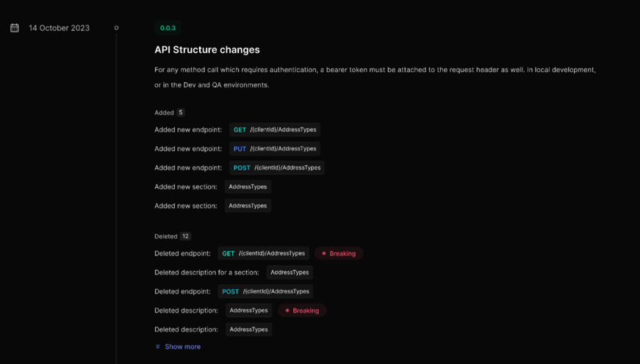This screenshot has width=640, height=364.
Task: Click AddressTypes tag for deleted section description
Action: coord(290,273)
